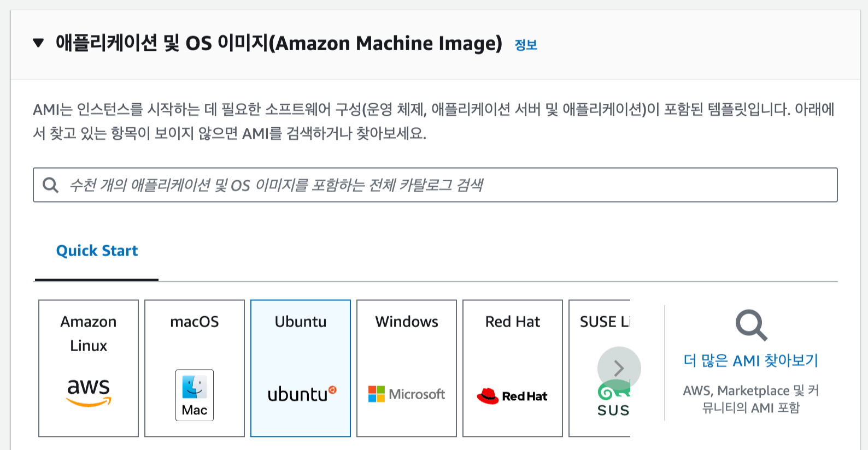Screen dimensions: 868x450
Task: Click the section heading 애플리케이션 및 OS 이미지
Action: 279,43
